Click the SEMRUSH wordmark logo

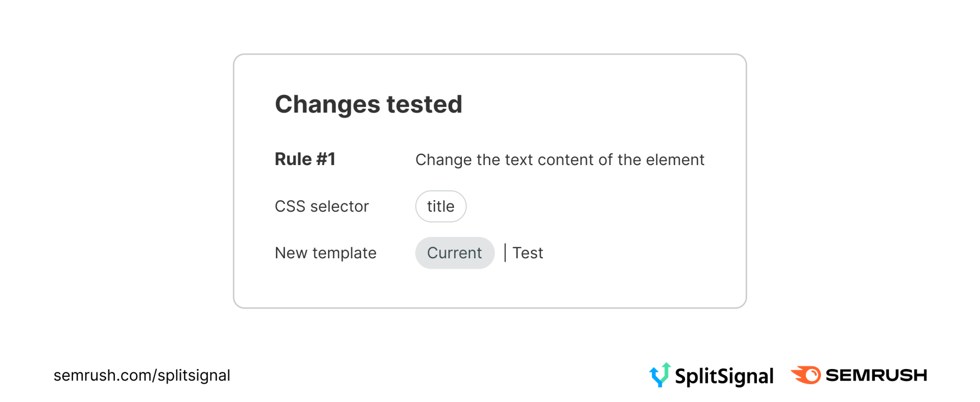coord(876,375)
